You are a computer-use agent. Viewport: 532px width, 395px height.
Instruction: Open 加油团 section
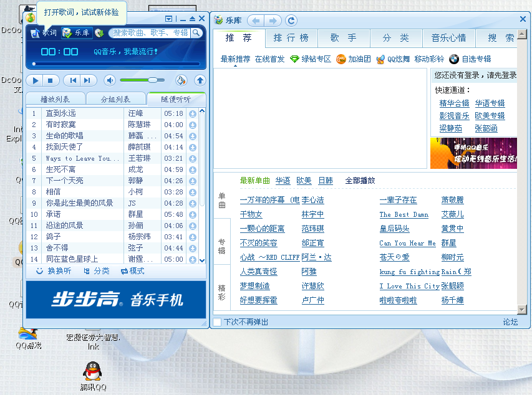(x=354, y=59)
